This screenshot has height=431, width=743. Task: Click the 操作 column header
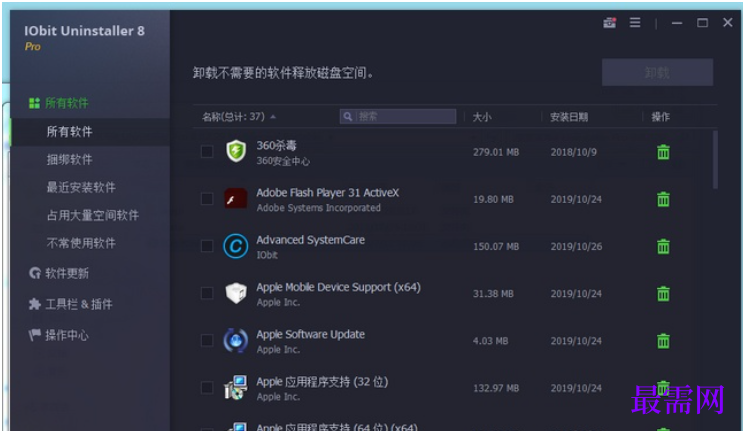click(x=661, y=117)
